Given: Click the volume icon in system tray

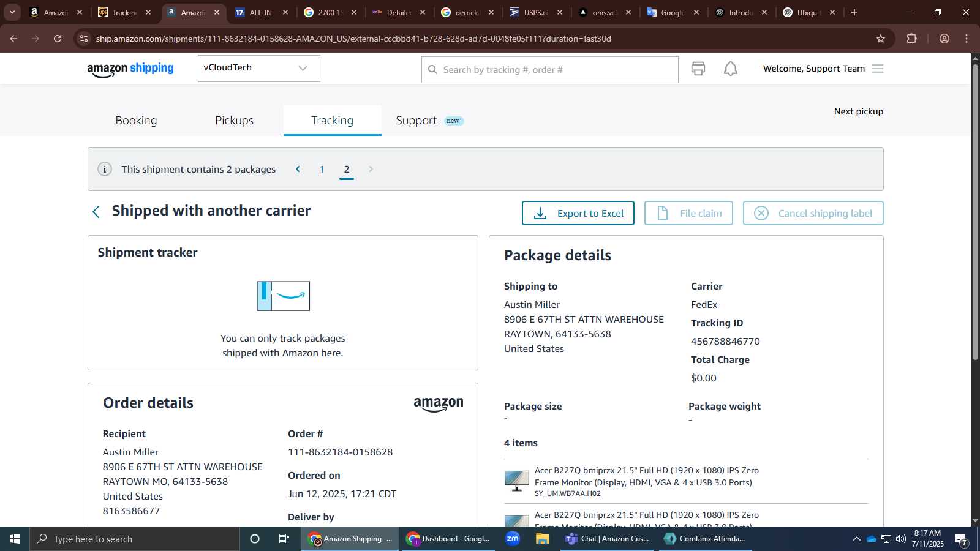Looking at the screenshot, I should coord(900,539).
